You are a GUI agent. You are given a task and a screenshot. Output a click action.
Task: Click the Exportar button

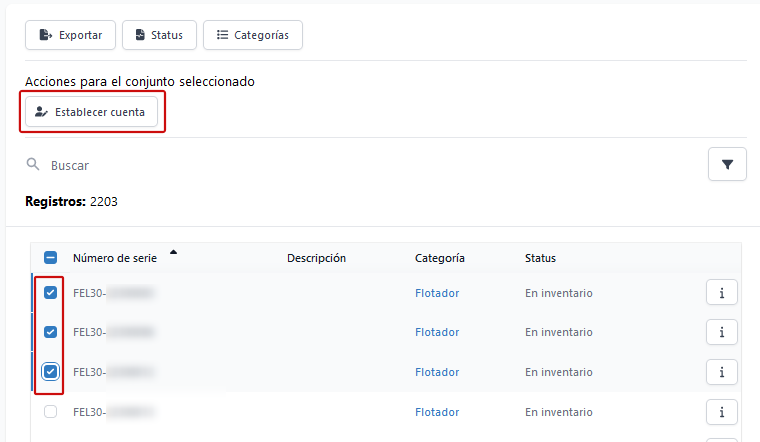tap(70, 35)
